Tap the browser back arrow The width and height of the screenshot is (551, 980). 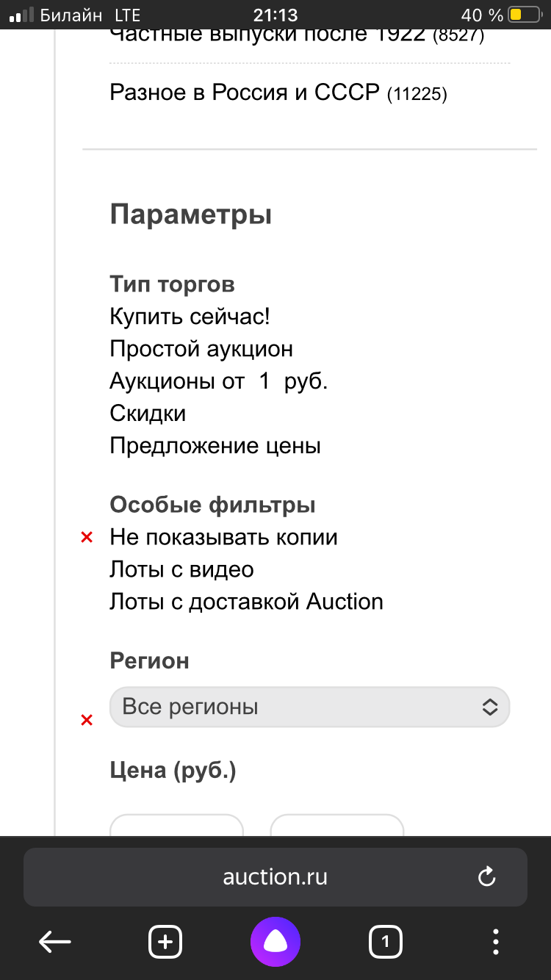[55, 941]
